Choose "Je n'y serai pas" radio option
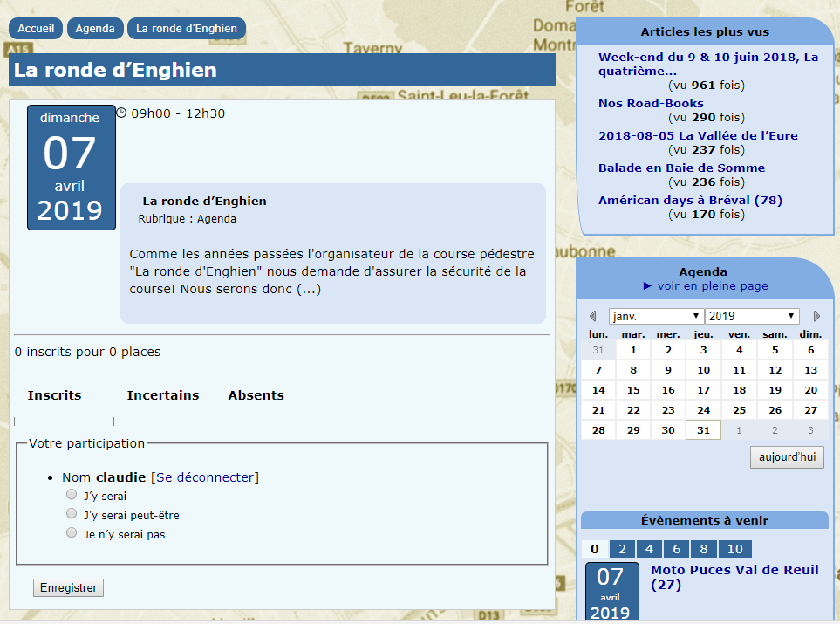The height and width of the screenshot is (624, 840). [72, 532]
